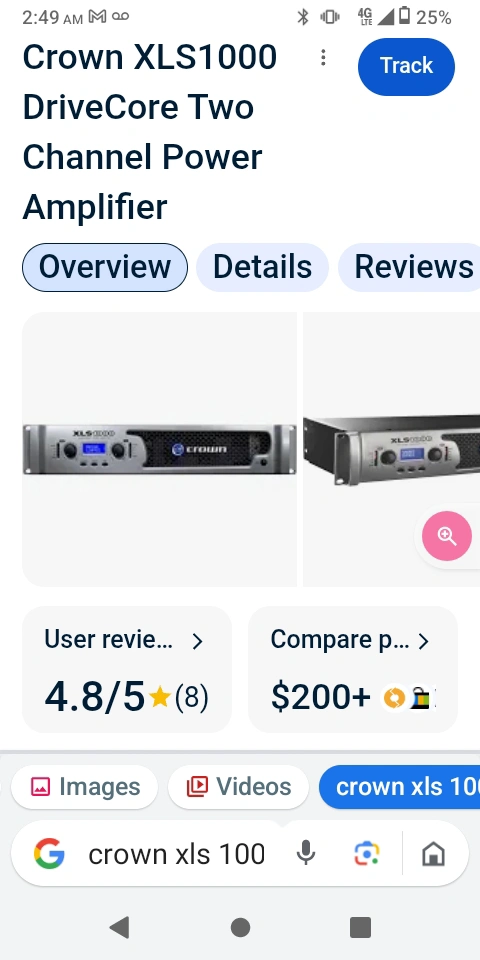This screenshot has width=480, height=960.
Task: Open the front-view amplifier product image
Action: click(159, 449)
